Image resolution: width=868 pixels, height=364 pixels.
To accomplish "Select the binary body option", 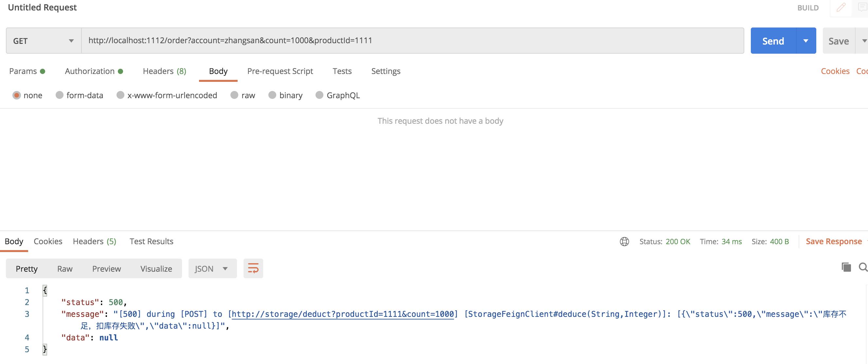I will click(272, 95).
